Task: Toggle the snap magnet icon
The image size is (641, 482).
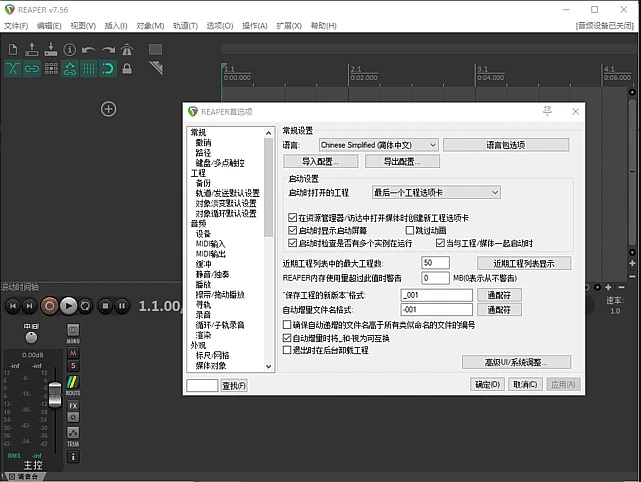Action: coord(108,68)
